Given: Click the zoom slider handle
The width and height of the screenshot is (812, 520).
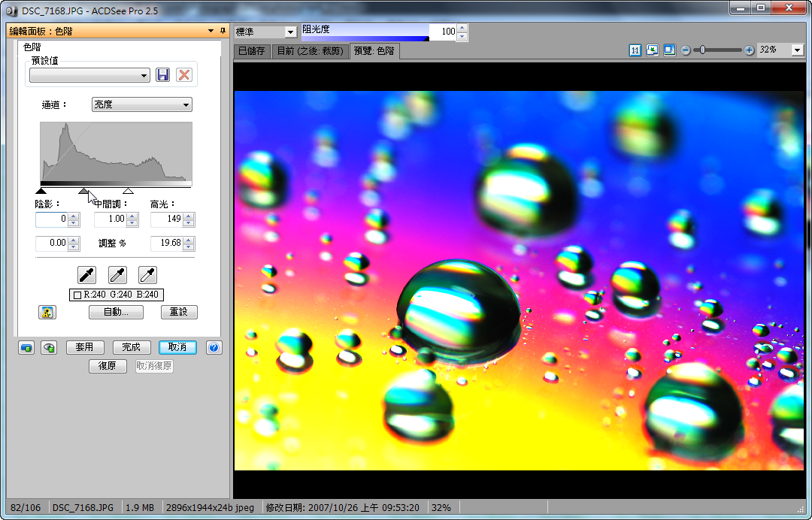Looking at the screenshot, I should click(702, 50).
